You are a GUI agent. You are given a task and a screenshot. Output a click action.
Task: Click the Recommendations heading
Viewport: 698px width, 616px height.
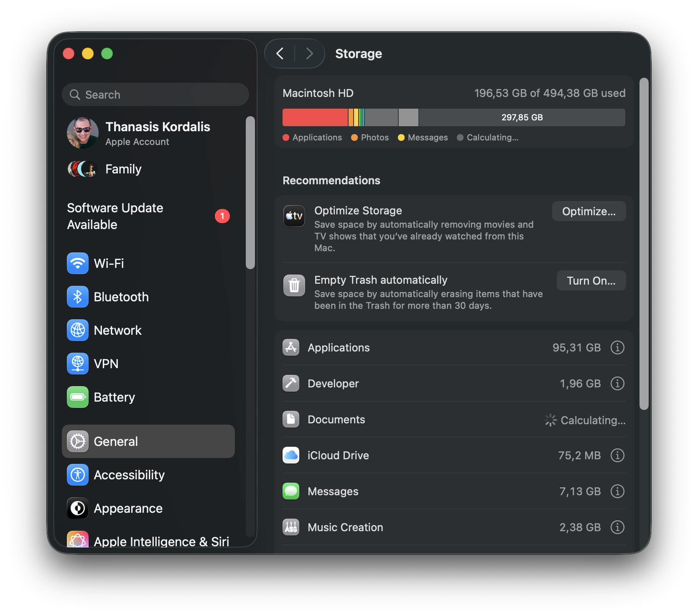[x=331, y=181]
